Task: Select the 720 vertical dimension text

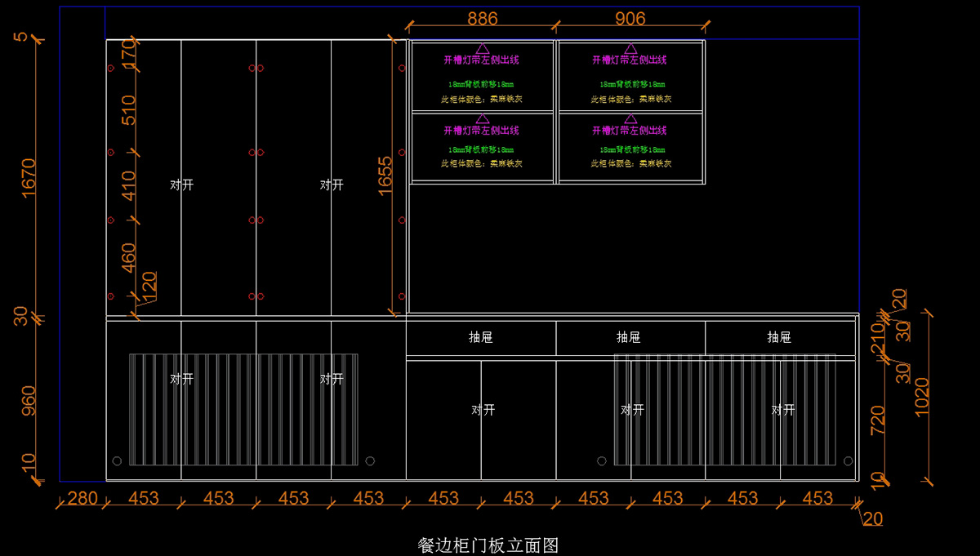Action: coord(879,420)
